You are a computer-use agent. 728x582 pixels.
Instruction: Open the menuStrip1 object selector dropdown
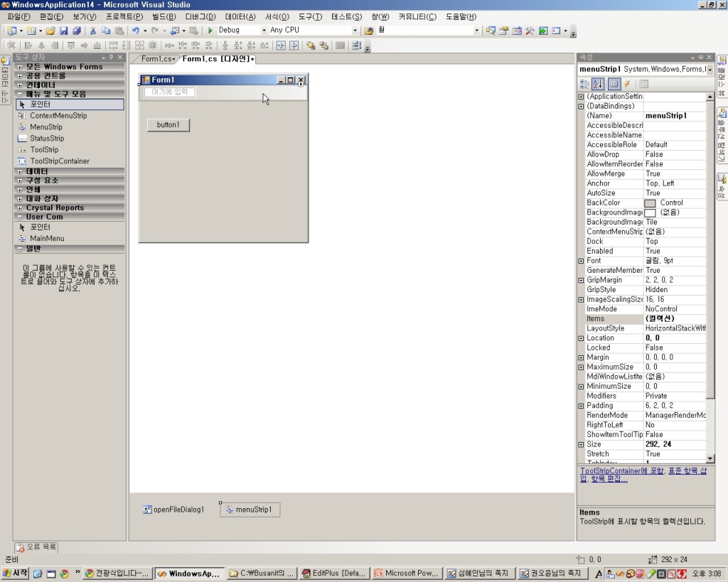pos(710,70)
